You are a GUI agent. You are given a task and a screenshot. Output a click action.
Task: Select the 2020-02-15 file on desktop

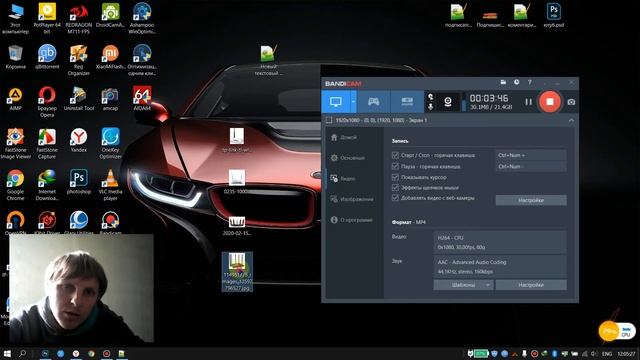[x=237, y=226]
